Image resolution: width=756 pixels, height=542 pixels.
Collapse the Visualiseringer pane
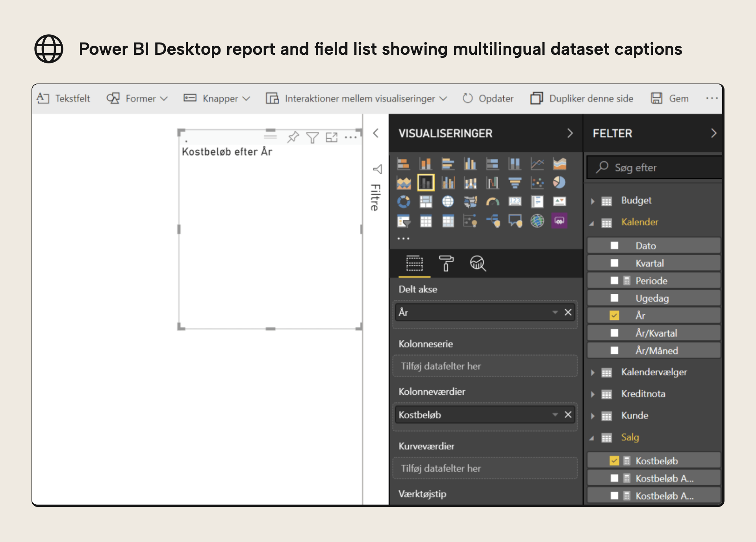570,133
